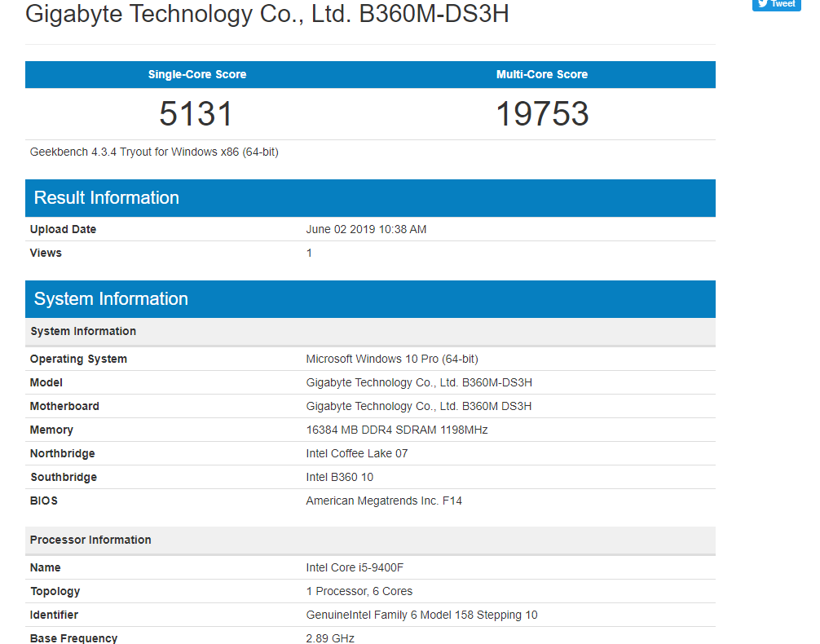The height and width of the screenshot is (644, 820).
Task: Click the Southbridge row label
Action: [x=64, y=477]
